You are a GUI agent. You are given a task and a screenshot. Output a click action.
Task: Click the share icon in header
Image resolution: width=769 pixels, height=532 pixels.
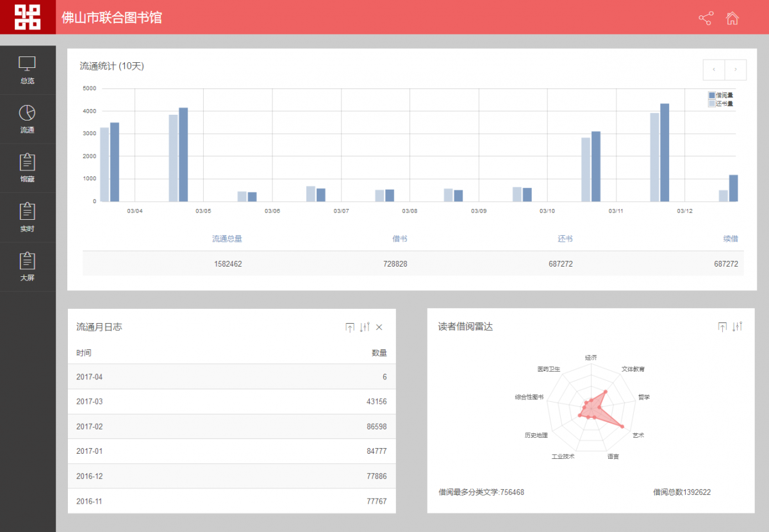pos(706,18)
